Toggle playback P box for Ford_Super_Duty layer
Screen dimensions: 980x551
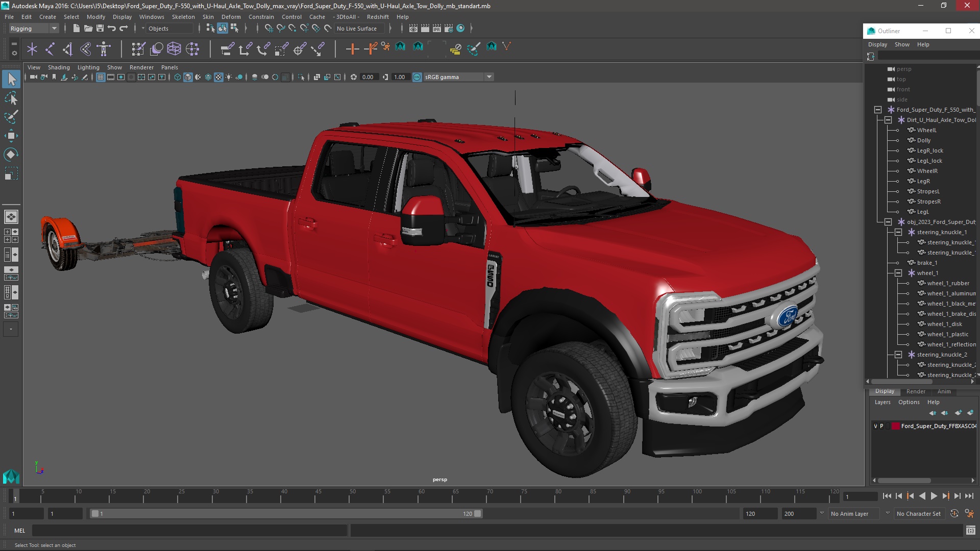(x=881, y=426)
